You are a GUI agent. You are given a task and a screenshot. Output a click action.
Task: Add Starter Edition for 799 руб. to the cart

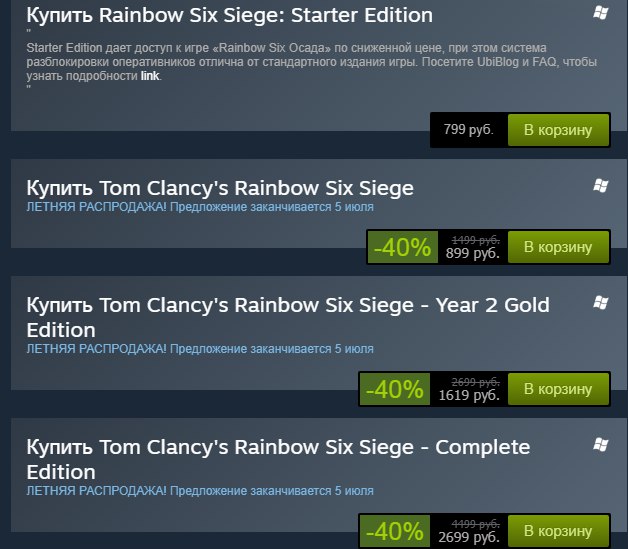pyautogui.click(x=558, y=130)
